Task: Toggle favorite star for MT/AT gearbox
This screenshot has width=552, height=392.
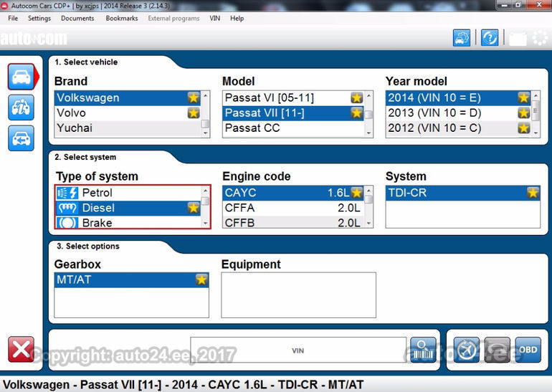Action: (201, 279)
